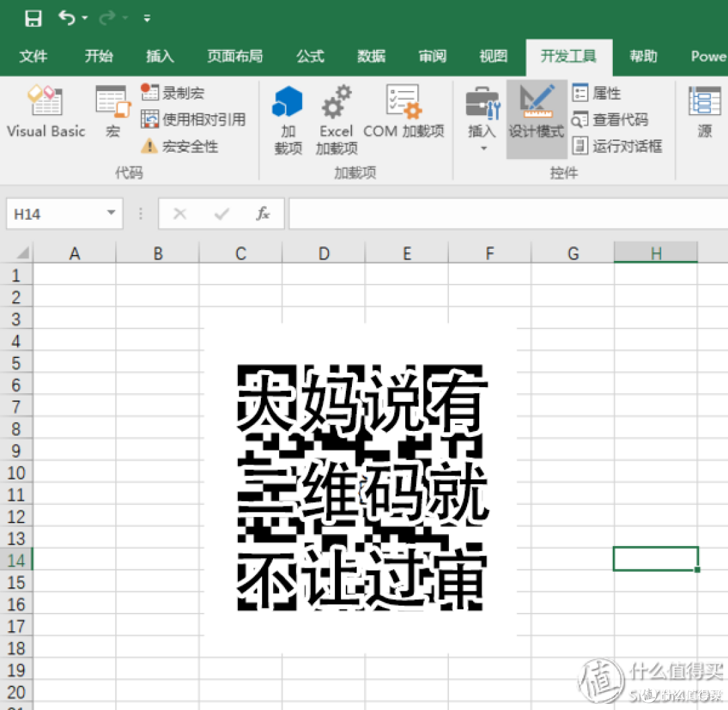This screenshot has width=728, height=710.
Task: Select row 14 header
Action: [16, 560]
